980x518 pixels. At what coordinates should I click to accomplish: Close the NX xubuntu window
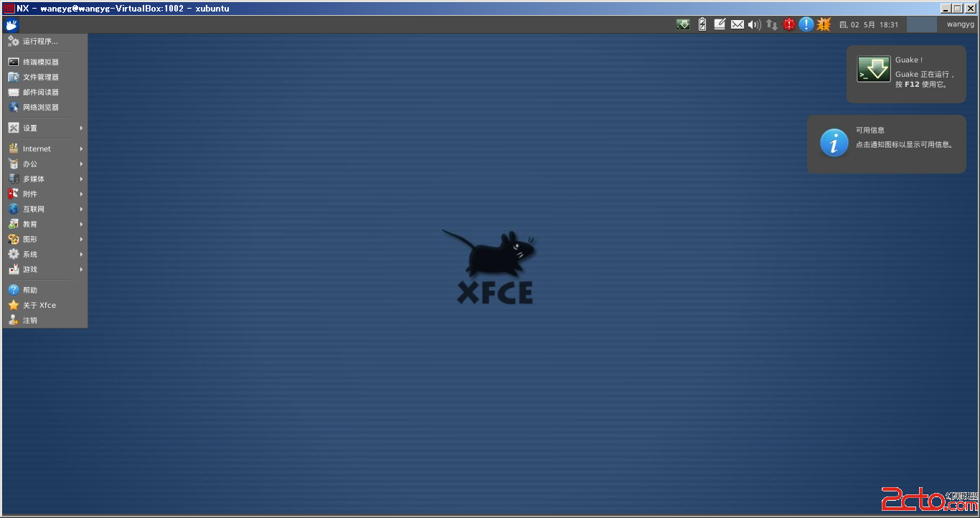[971, 9]
